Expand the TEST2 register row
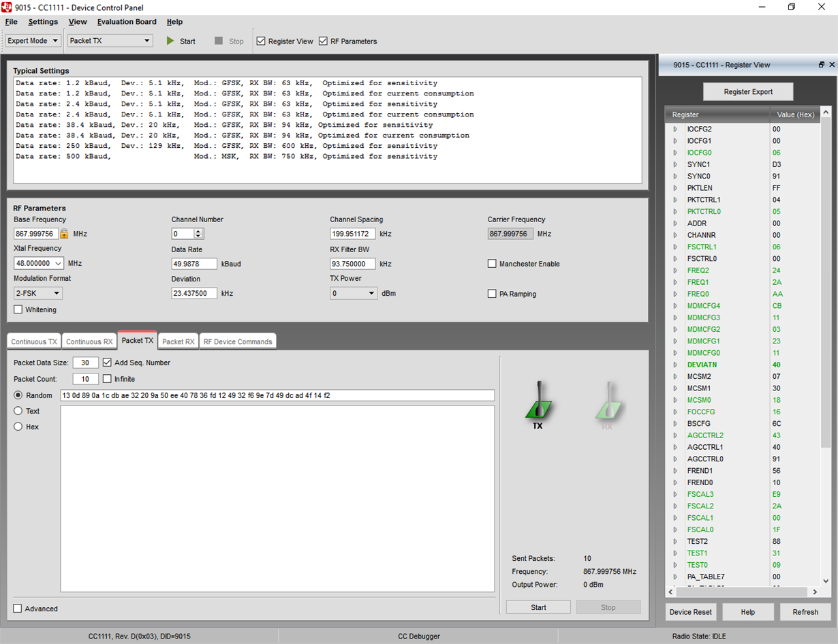The height and width of the screenshot is (644, 838). (675, 541)
